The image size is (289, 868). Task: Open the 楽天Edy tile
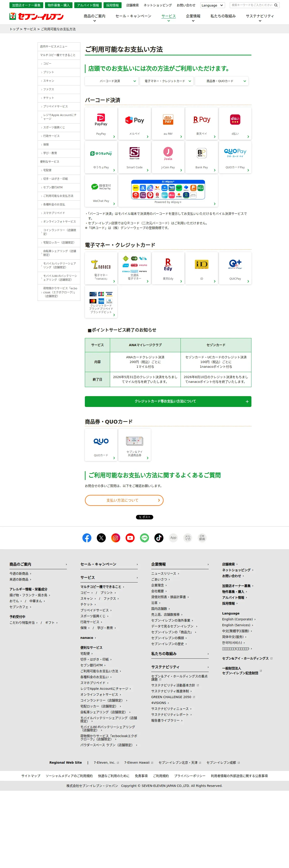click(x=168, y=268)
